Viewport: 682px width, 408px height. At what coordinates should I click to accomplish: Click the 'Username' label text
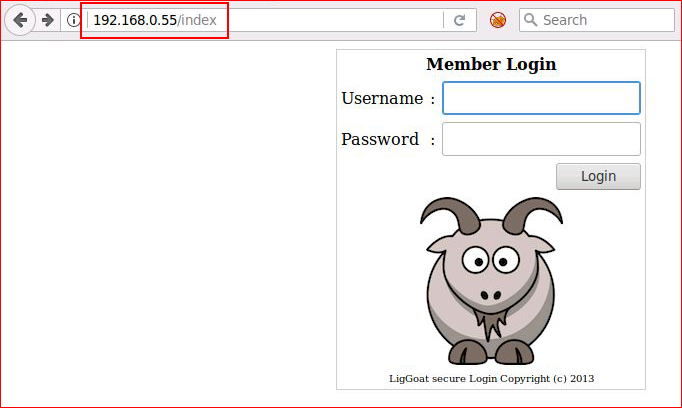point(382,98)
